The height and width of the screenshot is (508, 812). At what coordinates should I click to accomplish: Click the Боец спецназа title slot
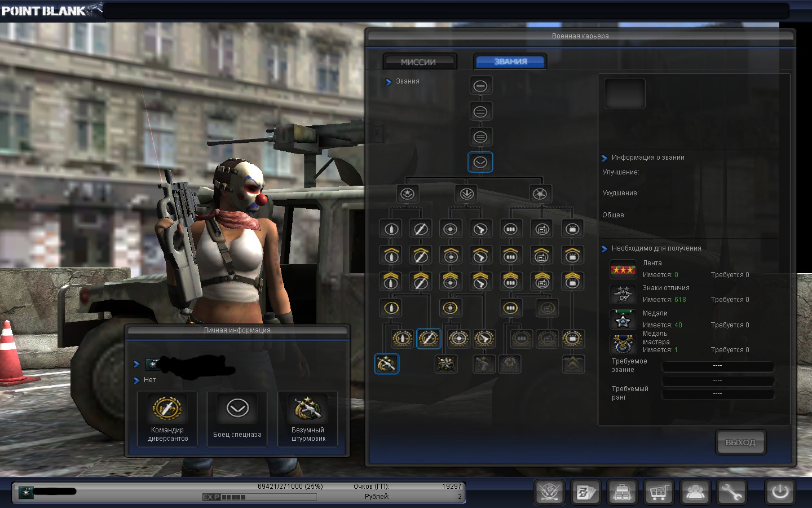pos(237,418)
